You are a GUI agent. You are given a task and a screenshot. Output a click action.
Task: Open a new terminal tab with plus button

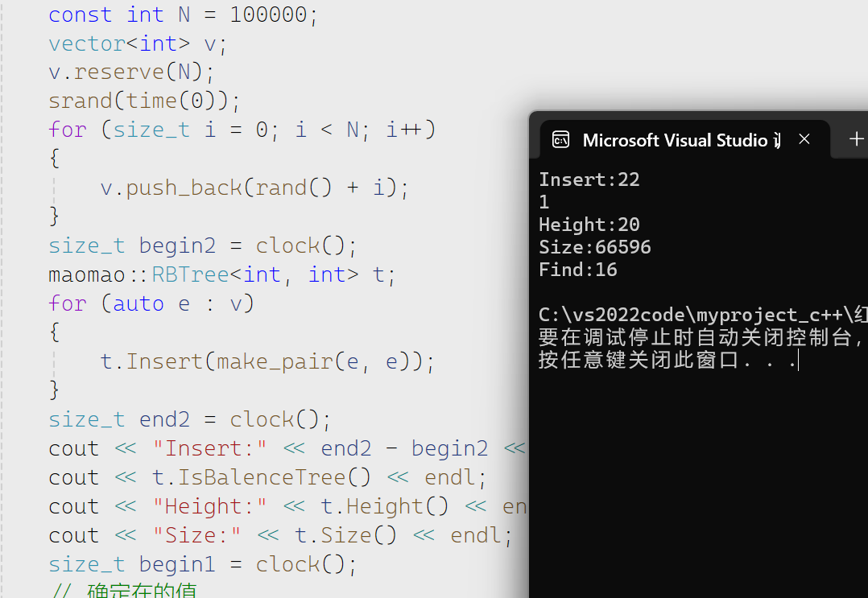tap(857, 139)
